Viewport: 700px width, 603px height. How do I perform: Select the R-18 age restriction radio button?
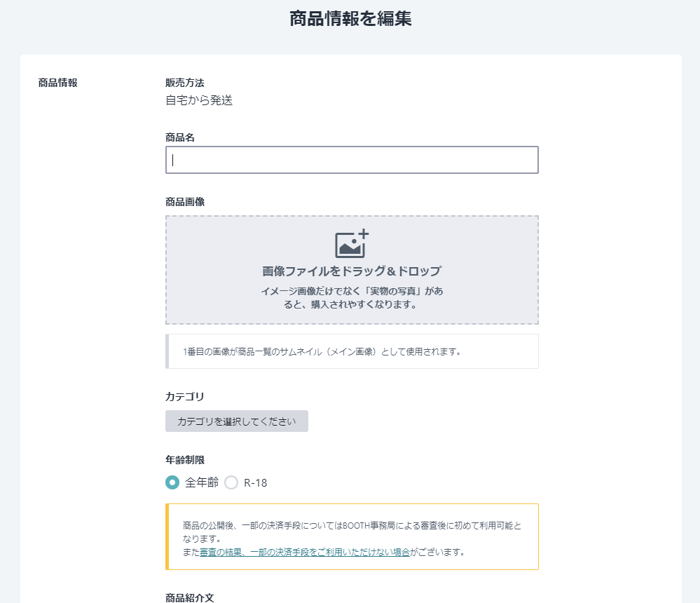pyautogui.click(x=231, y=482)
